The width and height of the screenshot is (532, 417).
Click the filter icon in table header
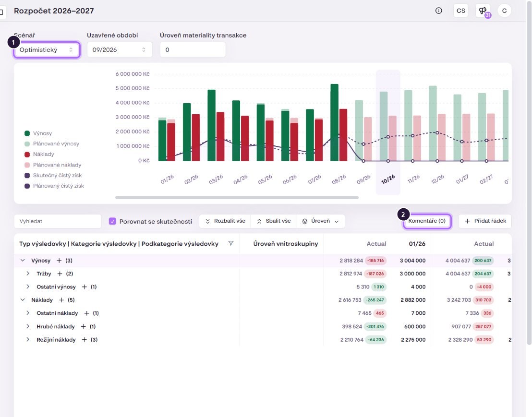point(231,243)
